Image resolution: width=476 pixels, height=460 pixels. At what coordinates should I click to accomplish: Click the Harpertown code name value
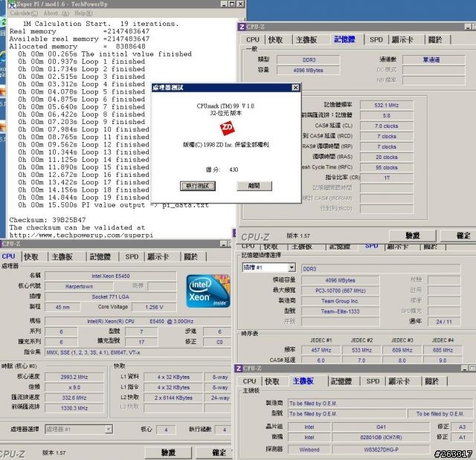[79, 286]
